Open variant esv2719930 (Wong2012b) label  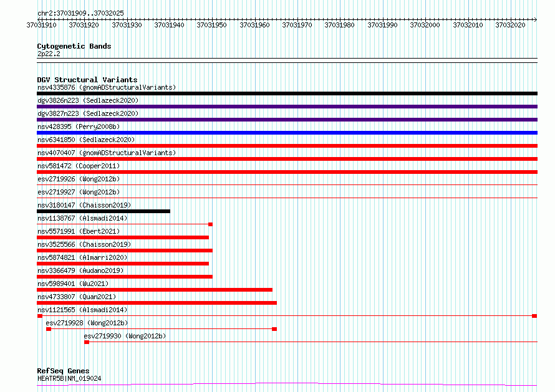pyautogui.click(x=125, y=336)
